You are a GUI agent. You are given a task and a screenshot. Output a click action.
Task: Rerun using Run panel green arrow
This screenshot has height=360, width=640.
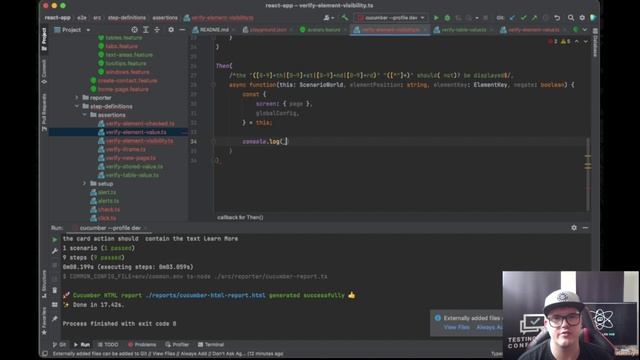point(55,240)
